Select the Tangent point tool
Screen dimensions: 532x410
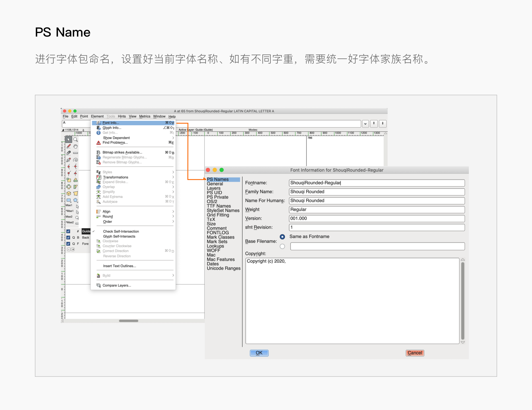point(75,173)
